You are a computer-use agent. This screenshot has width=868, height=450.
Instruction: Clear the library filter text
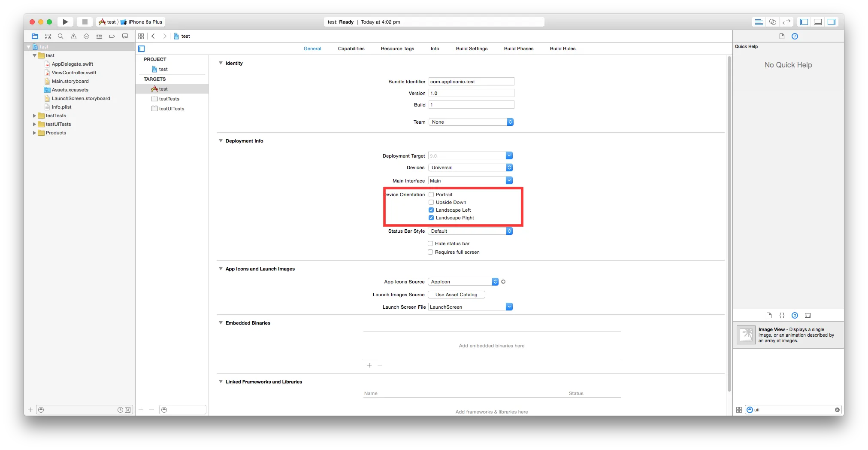pyautogui.click(x=837, y=410)
